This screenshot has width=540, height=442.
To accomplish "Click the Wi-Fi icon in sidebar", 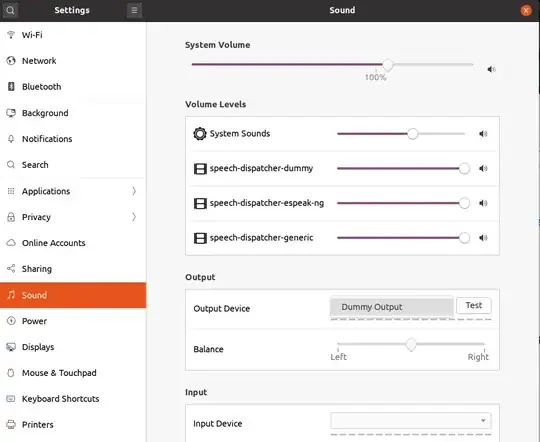I will pyautogui.click(x=11, y=35).
